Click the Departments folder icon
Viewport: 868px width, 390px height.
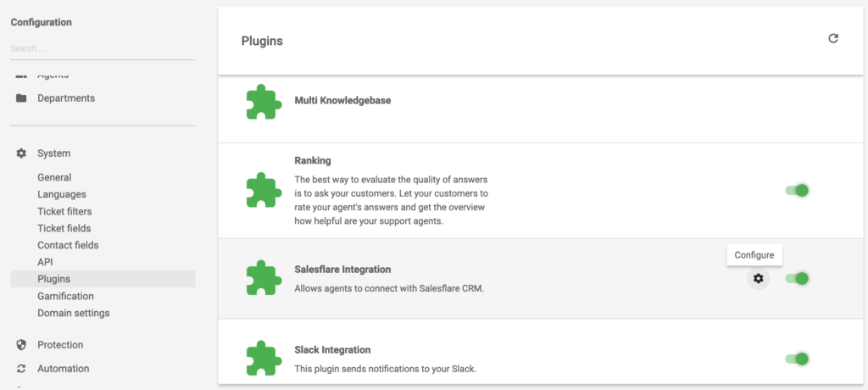click(x=22, y=98)
